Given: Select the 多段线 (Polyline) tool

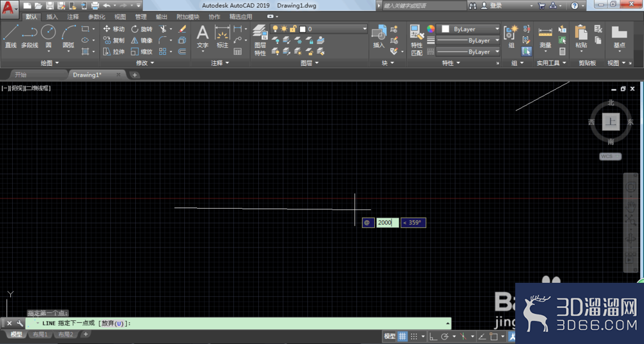Looking at the screenshot, I should [x=30, y=37].
